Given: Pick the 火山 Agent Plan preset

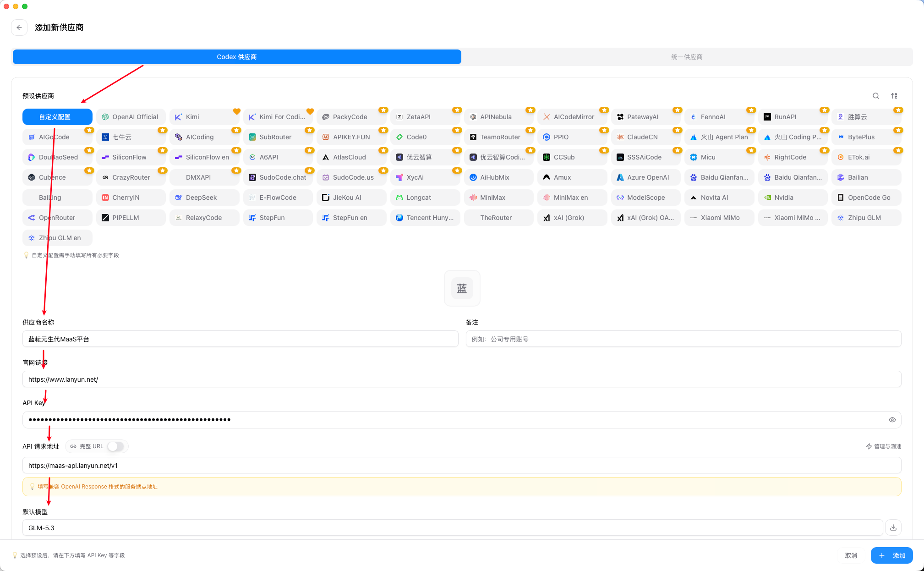Looking at the screenshot, I should (719, 137).
